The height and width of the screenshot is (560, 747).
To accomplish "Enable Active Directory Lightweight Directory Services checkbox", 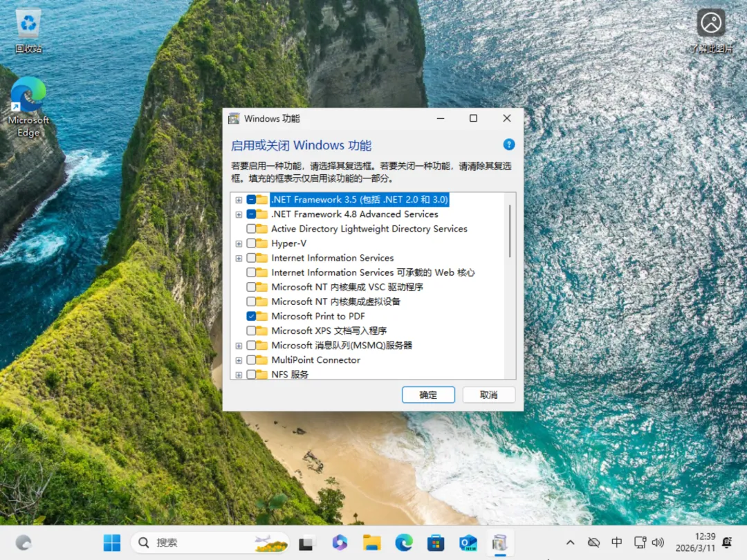I will pyautogui.click(x=251, y=229).
